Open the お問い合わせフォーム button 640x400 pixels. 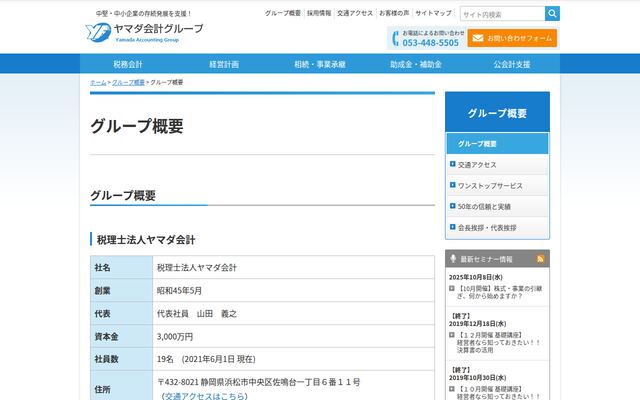512,38
